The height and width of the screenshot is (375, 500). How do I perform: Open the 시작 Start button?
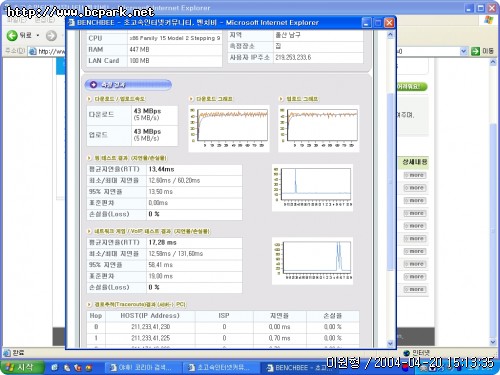click(22, 367)
